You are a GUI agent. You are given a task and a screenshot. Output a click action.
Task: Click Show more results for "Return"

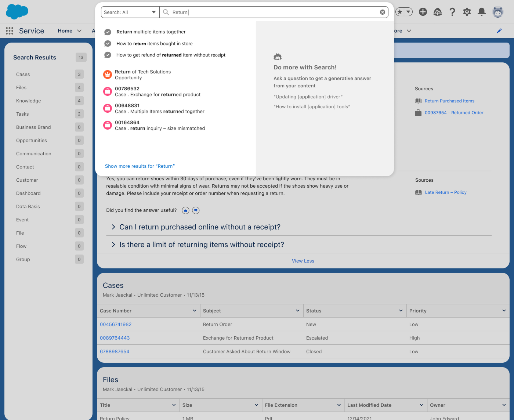(x=140, y=166)
